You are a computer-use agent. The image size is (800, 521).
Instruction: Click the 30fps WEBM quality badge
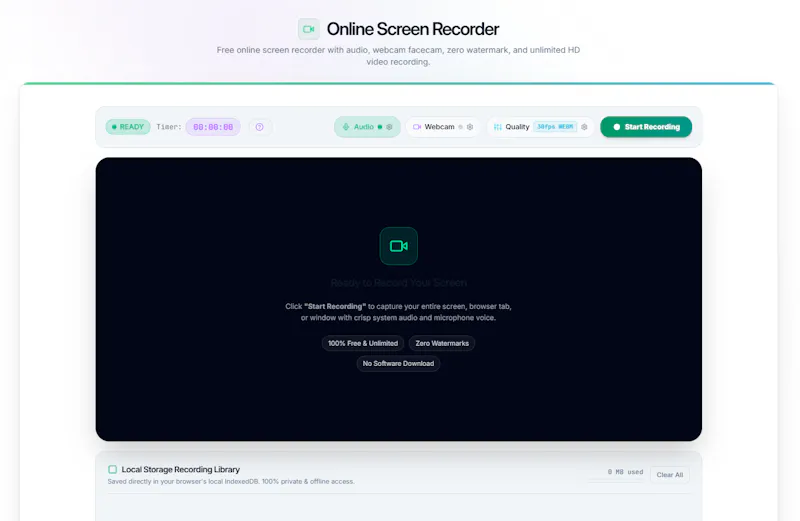[x=555, y=127]
